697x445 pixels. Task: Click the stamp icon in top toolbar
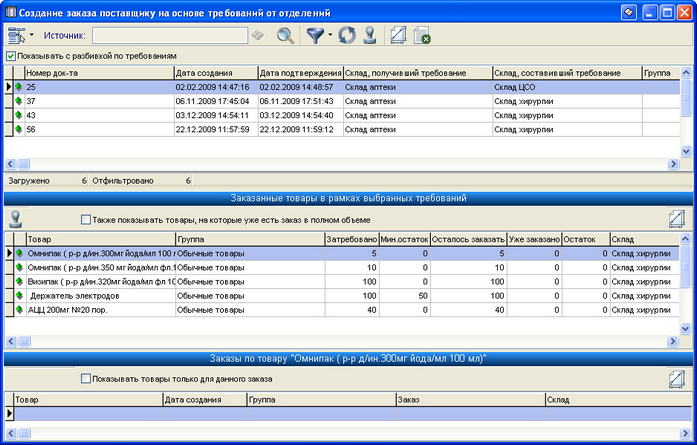coord(370,36)
